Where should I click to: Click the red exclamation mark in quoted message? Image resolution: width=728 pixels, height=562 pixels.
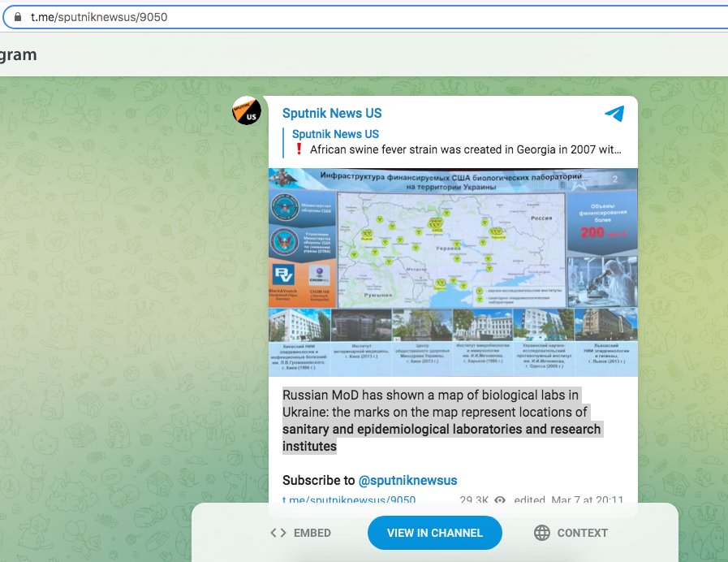pyautogui.click(x=299, y=149)
